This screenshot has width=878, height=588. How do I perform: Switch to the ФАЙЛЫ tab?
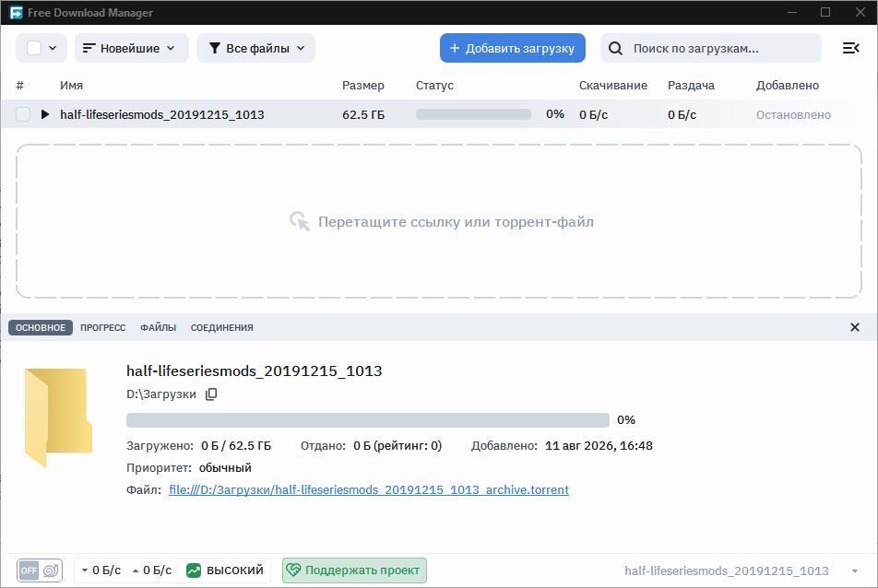tap(158, 327)
